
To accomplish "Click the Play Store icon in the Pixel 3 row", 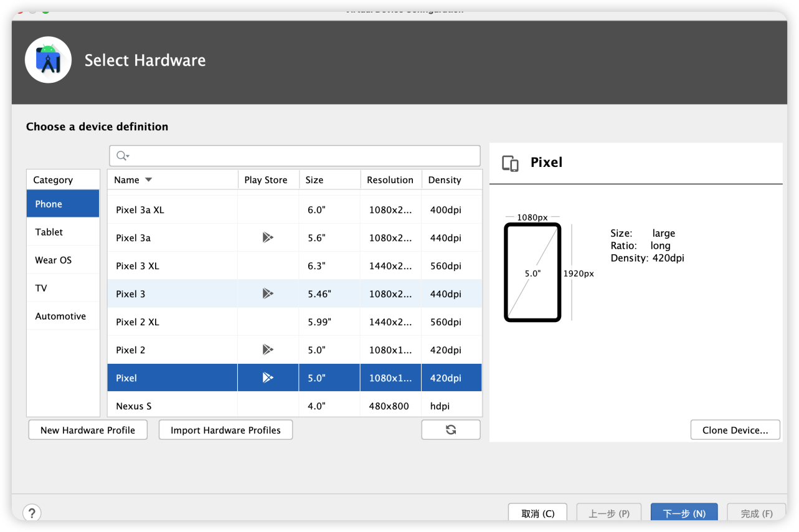I will 268,293.
